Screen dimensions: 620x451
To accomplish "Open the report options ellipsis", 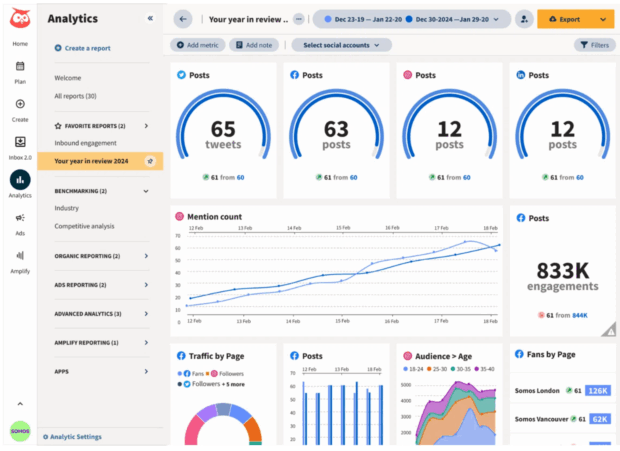I will (299, 19).
